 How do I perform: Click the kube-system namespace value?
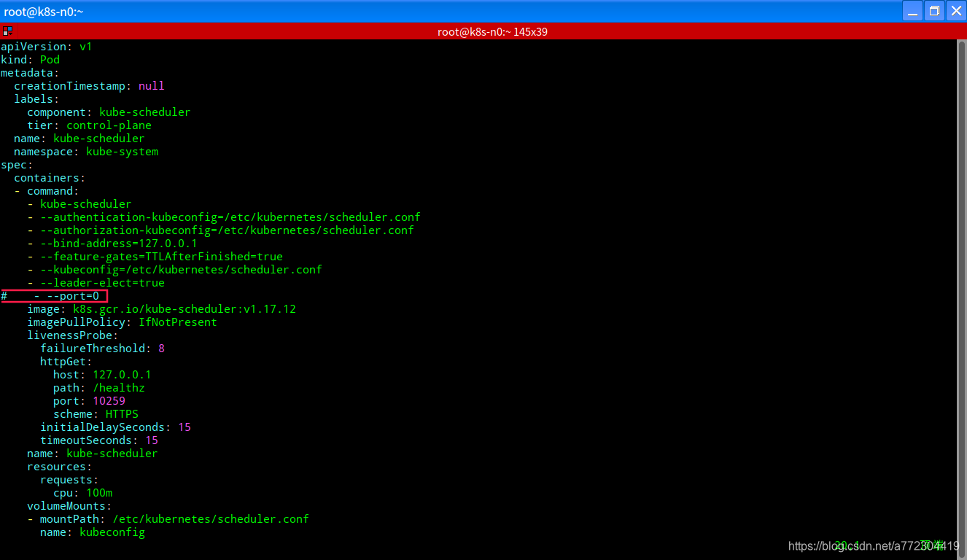point(122,151)
